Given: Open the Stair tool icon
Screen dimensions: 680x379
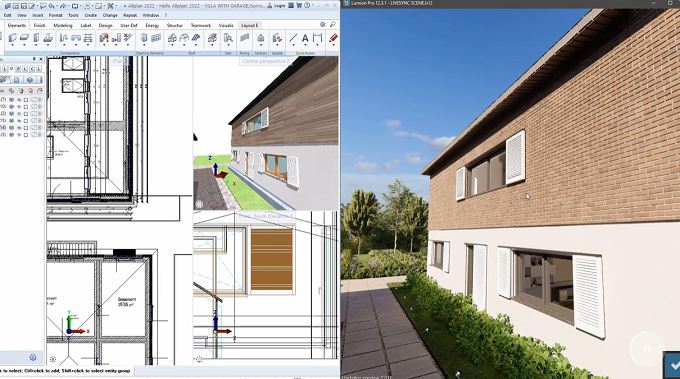Looking at the screenshot, I should click(x=228, y=38).
